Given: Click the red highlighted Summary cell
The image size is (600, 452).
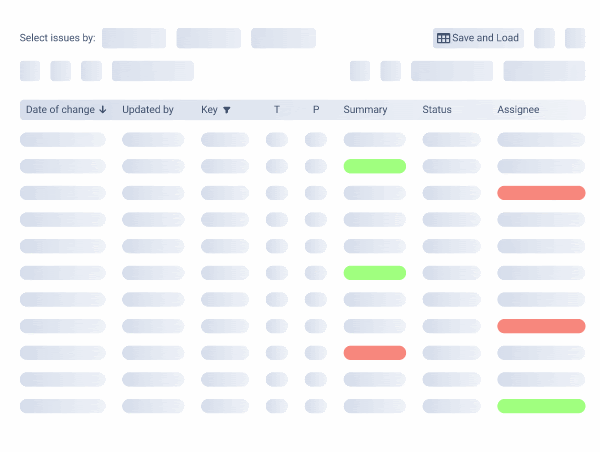Looking at the screenshot, I should tap(374, 353).
